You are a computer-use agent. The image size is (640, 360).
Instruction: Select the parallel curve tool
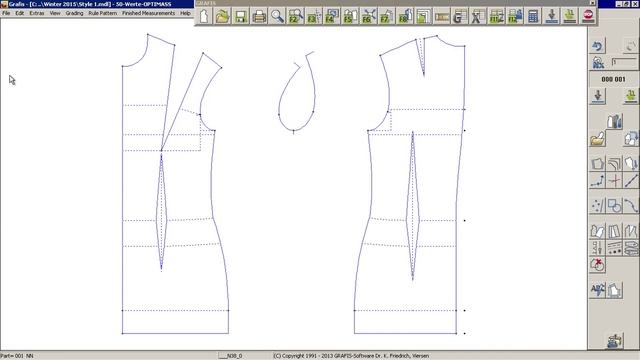pyautogui.click(x=614, y=164)
